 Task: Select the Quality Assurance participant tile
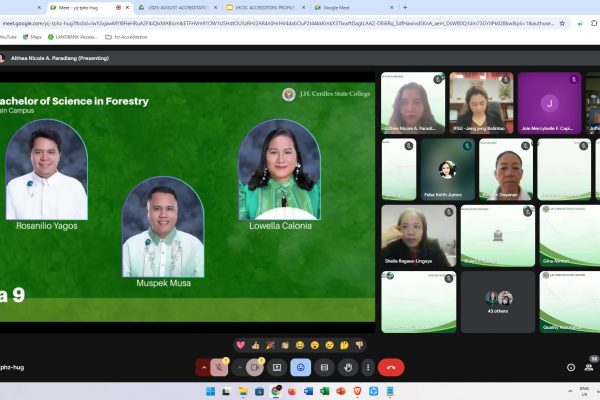pos(570,302)
